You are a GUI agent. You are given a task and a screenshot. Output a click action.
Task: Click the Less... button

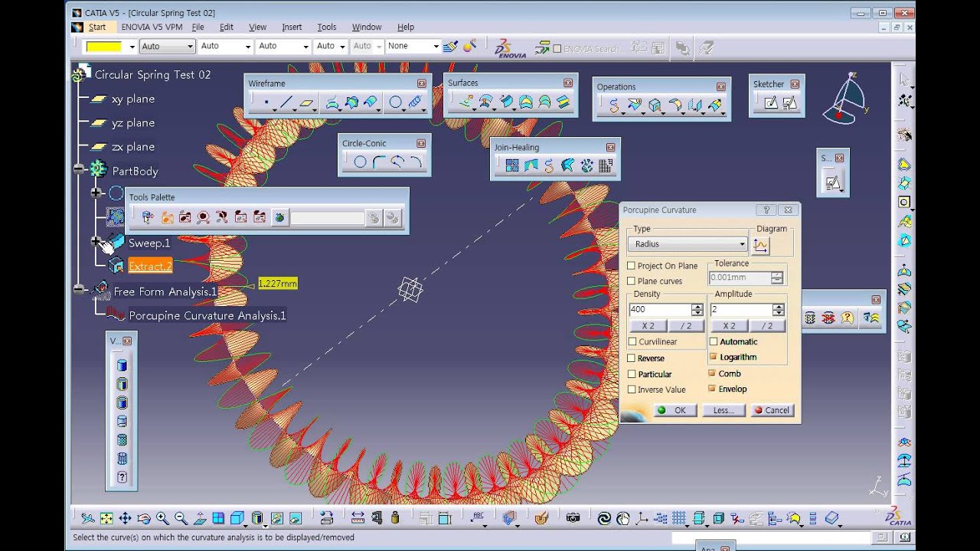724,410
